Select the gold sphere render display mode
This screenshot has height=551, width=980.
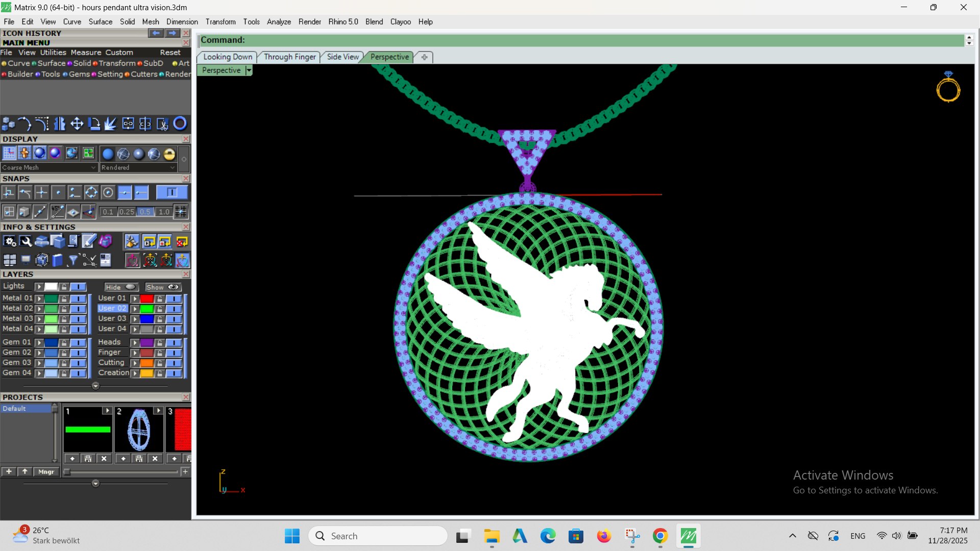pyautogui.click(x=169, y=154)
